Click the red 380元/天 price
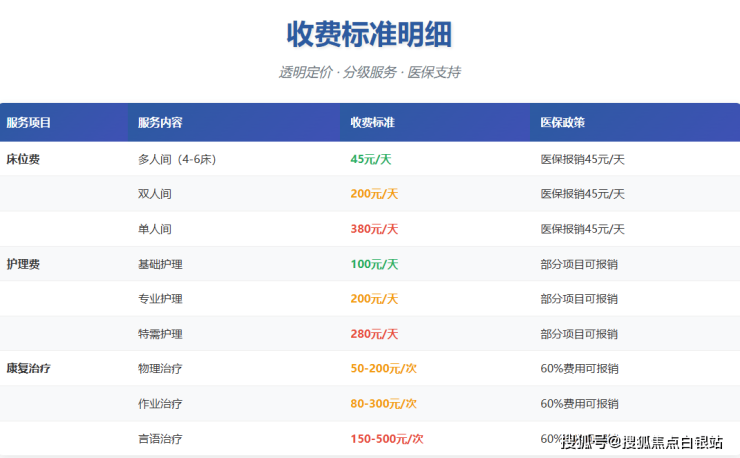Image resolution: width=740 pixels, height=458 pixels. (x=374, y=229)
